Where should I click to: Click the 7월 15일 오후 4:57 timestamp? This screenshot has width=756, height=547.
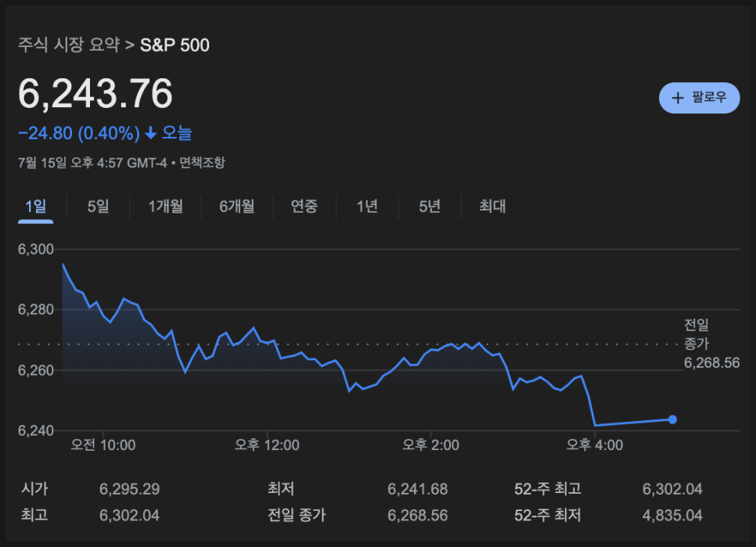tap(92, 163)
